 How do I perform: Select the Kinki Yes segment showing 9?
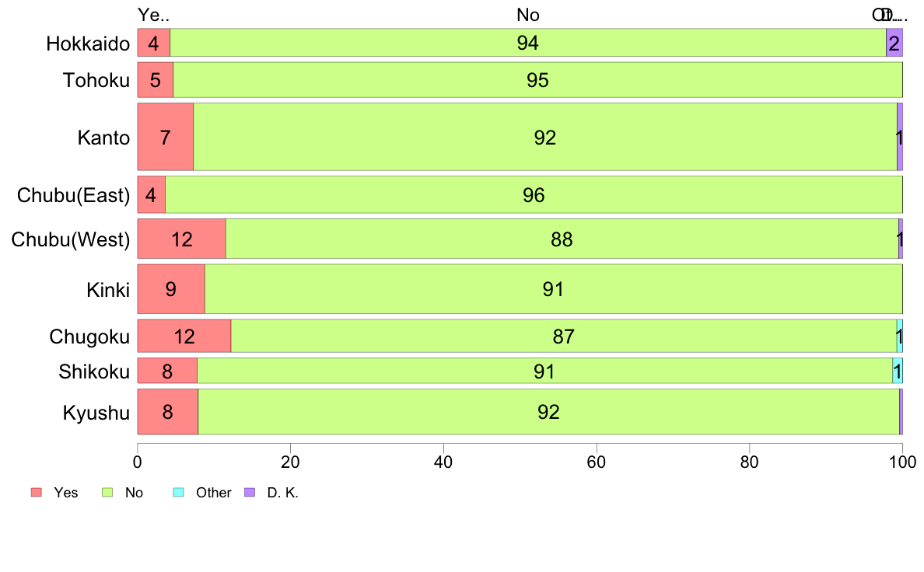coord(171,288)
